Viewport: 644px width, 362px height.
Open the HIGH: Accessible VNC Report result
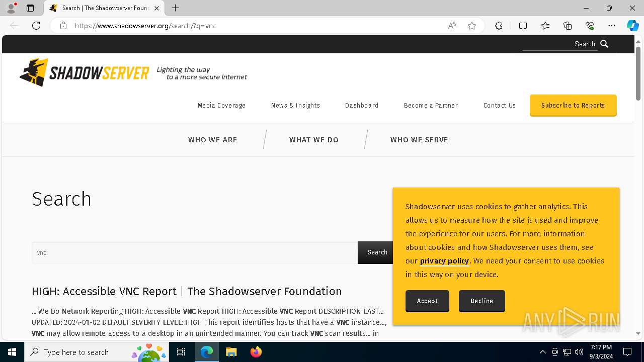click(187, 291)
